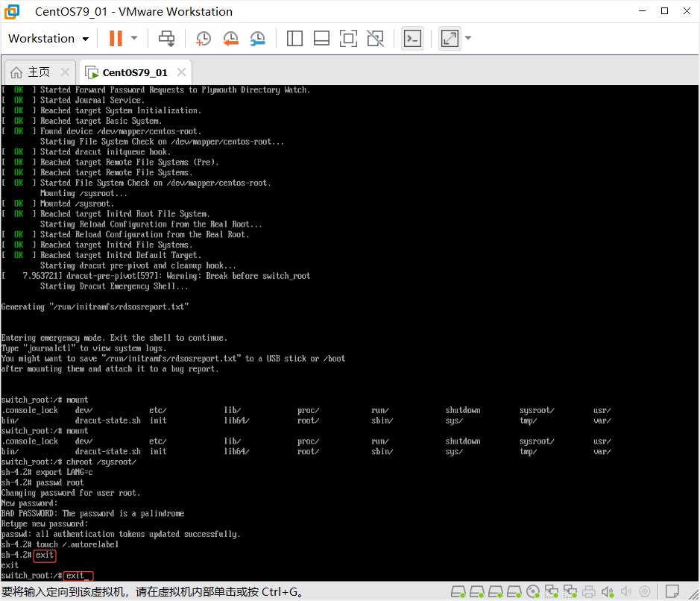Click the printer device status icon
This screenshot has width=700, height=601.
coord(589,591)
